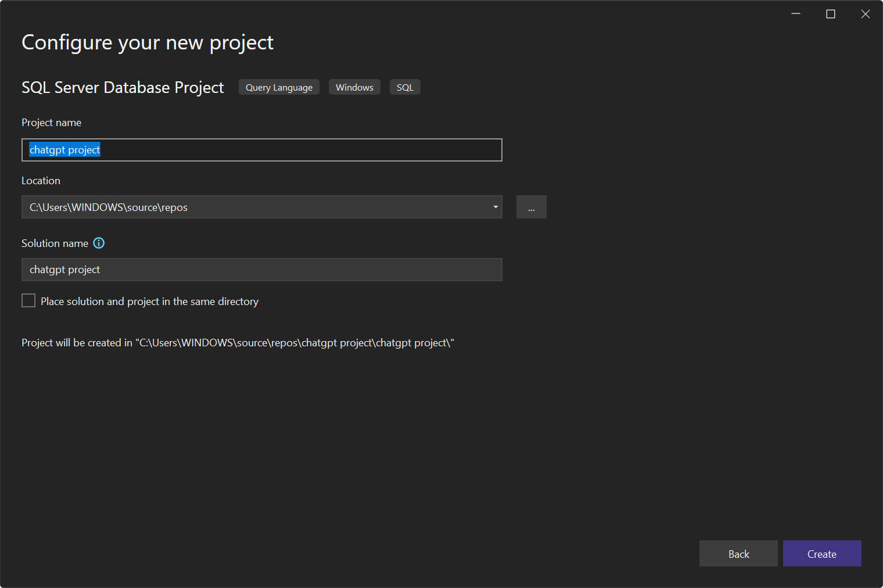The width and height of the screenshot is (883, 588).
Task: Click the "Location" field label
Action: click(x=41, y=181)
